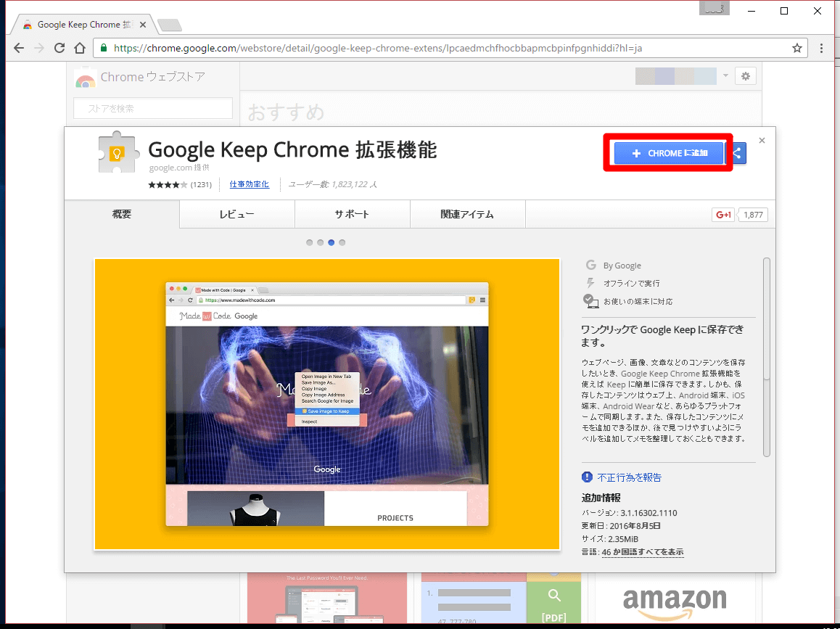Open the 仕事効率化 category link
This screenshot has height=629, width=840.
(249, 184)
